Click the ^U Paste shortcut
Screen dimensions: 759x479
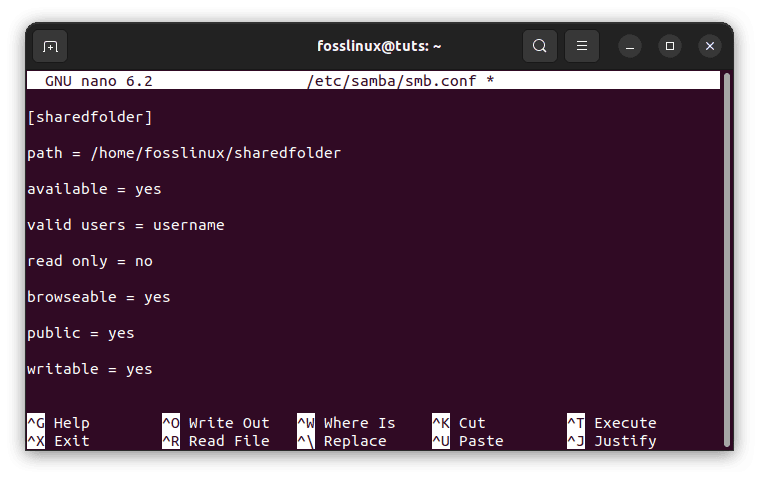point(468,441)
